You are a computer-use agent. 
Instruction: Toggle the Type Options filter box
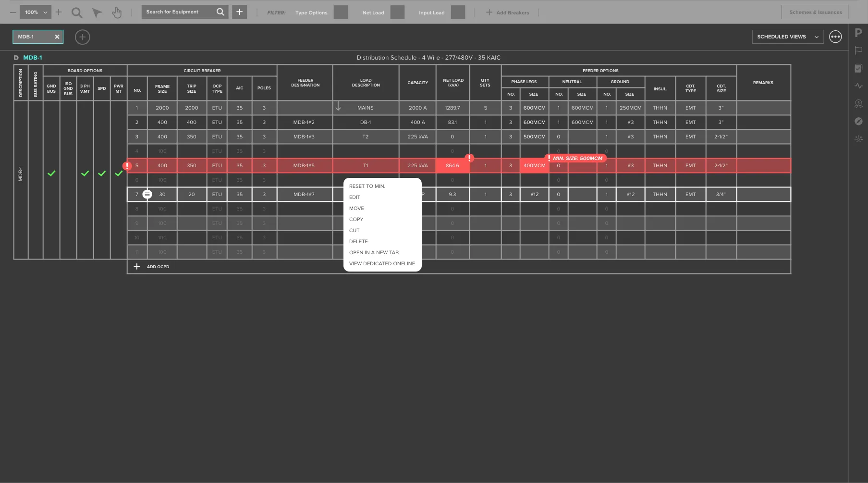341,12
